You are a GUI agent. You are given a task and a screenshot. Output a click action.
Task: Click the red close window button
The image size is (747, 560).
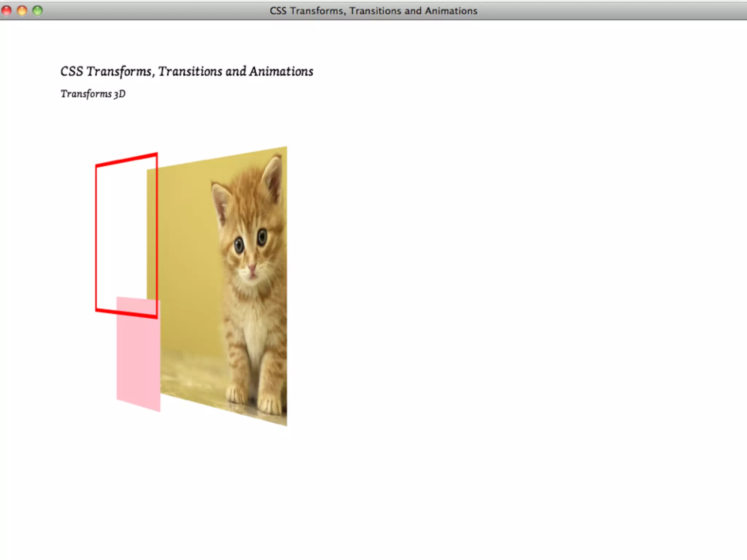pos(6,11)
